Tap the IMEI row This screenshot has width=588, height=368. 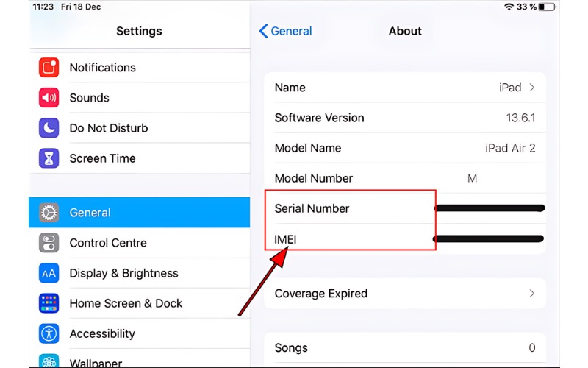405,238
